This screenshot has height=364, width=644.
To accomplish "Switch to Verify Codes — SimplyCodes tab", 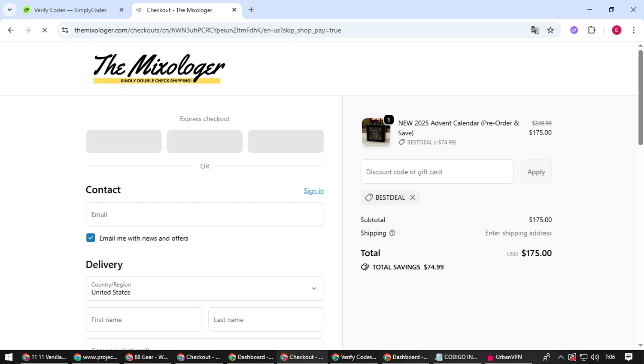I will tap(70, 10).
